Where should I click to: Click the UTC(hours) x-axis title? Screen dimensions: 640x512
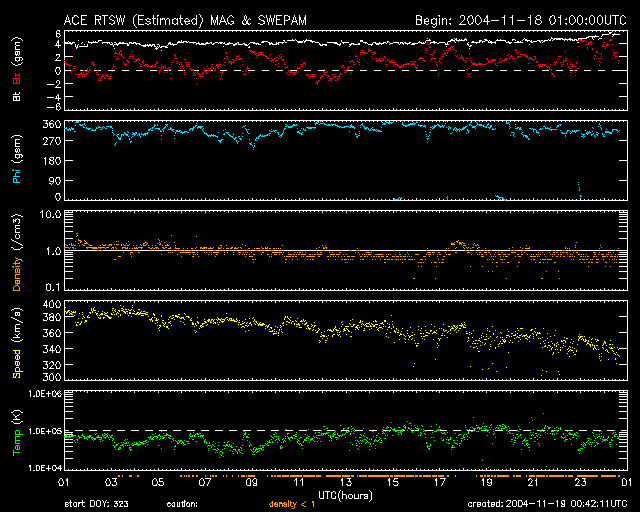coord(345,494)
